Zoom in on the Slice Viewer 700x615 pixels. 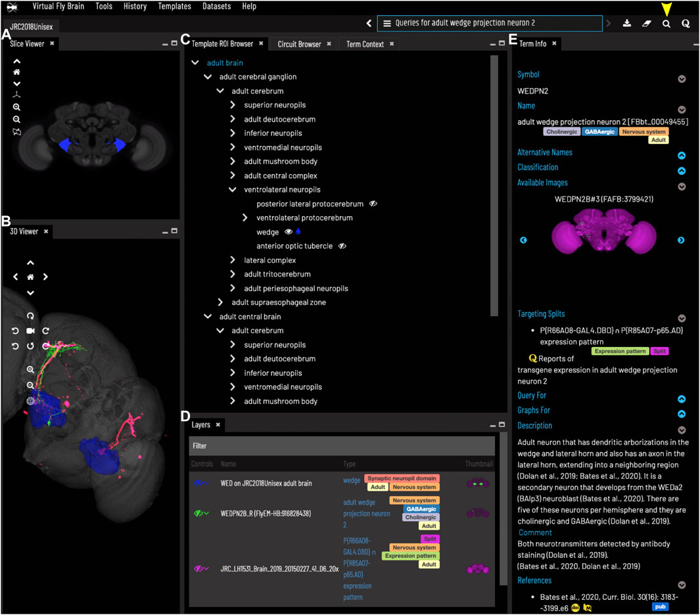(x=16, y=107)
